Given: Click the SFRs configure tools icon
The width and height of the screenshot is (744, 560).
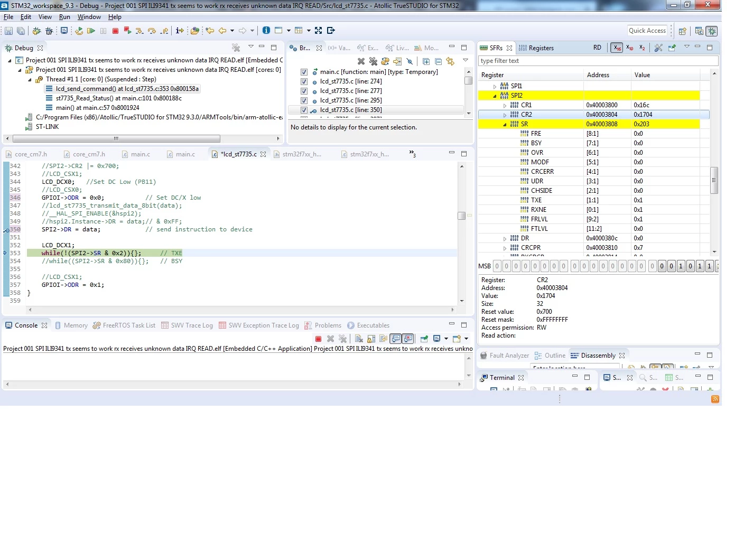Looking at the screenshot, I should (658, 48).
